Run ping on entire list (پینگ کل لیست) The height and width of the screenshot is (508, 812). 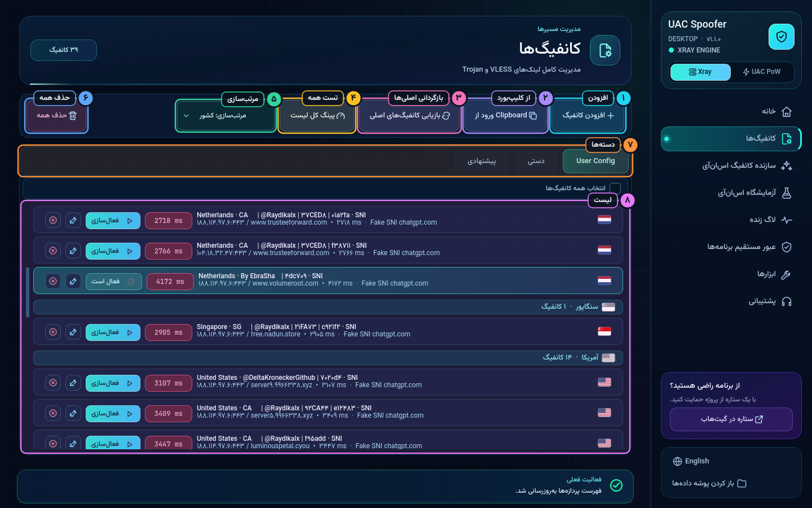tap(317, 116)
